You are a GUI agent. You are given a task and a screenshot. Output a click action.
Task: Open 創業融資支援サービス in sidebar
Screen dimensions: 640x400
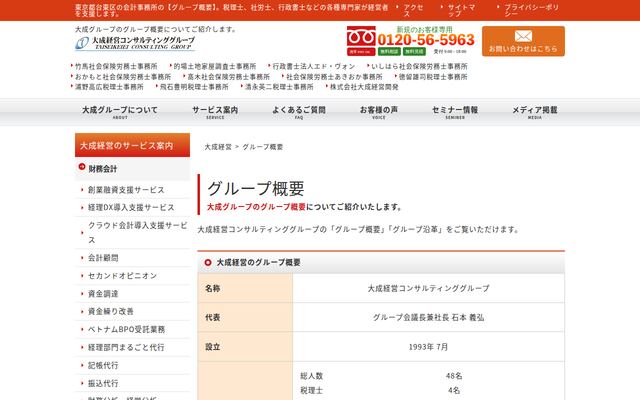point(126,190)
